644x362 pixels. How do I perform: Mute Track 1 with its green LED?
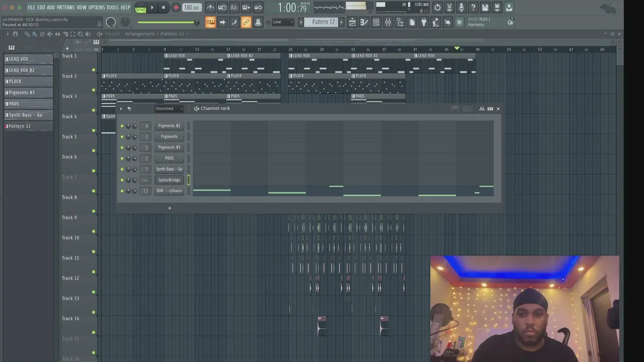pyautogui.click(x=94, y=70)
